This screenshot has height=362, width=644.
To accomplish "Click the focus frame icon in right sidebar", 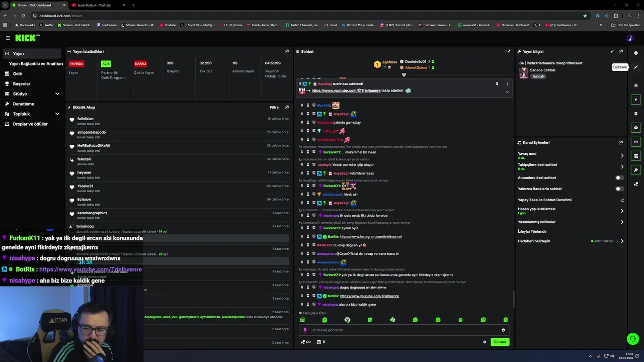I will coord(636,85).
